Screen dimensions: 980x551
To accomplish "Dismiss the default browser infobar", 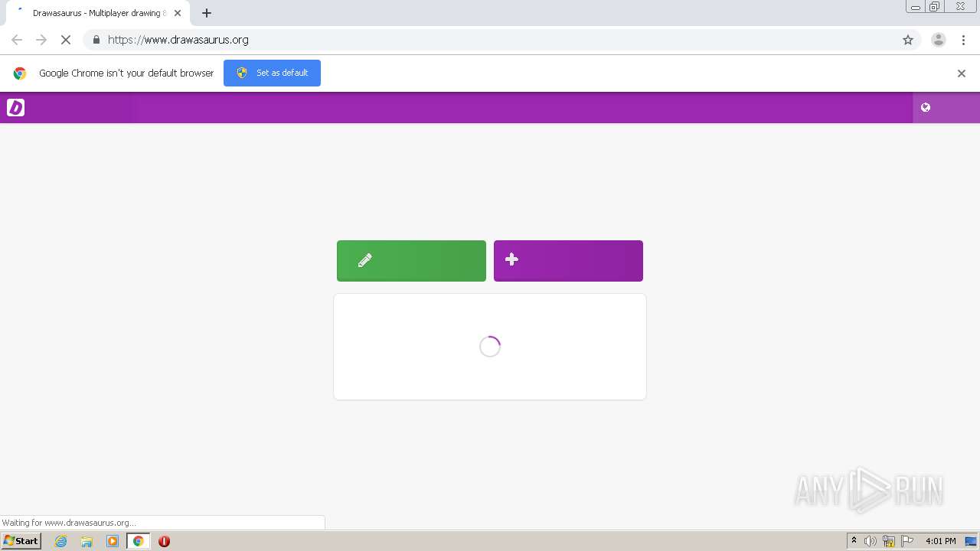I will coord(962,73).
